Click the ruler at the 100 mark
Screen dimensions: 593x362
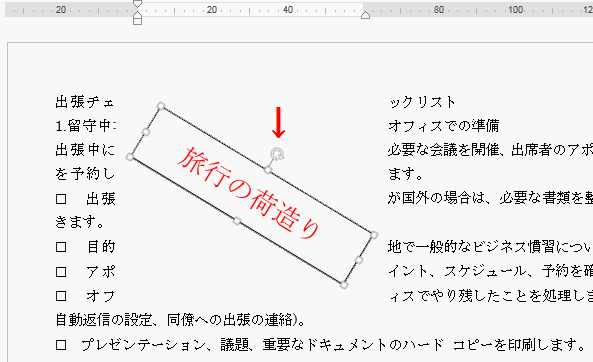point(515,10)
